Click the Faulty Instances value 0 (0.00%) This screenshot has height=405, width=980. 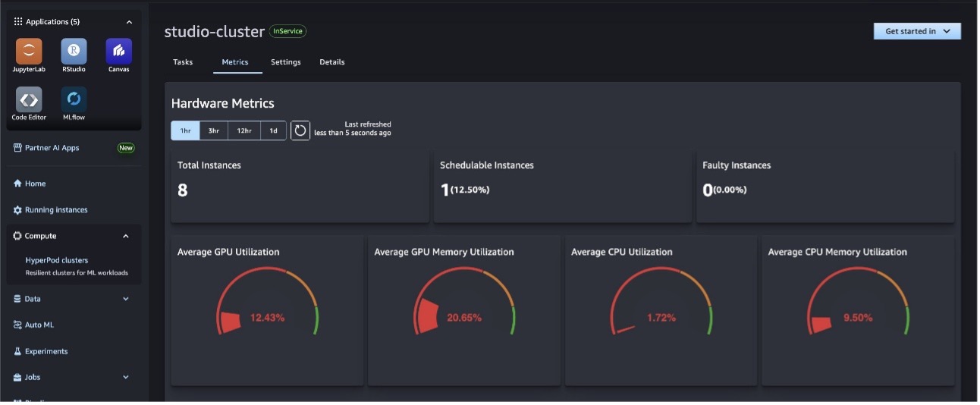tap(724, 190)
